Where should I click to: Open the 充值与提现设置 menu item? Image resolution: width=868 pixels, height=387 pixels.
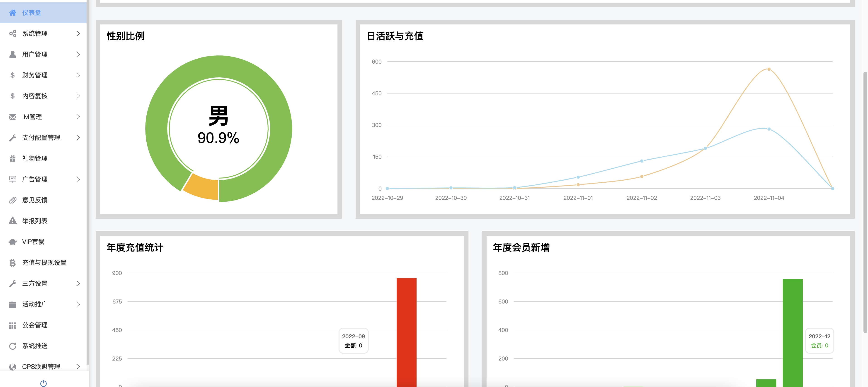44,263
